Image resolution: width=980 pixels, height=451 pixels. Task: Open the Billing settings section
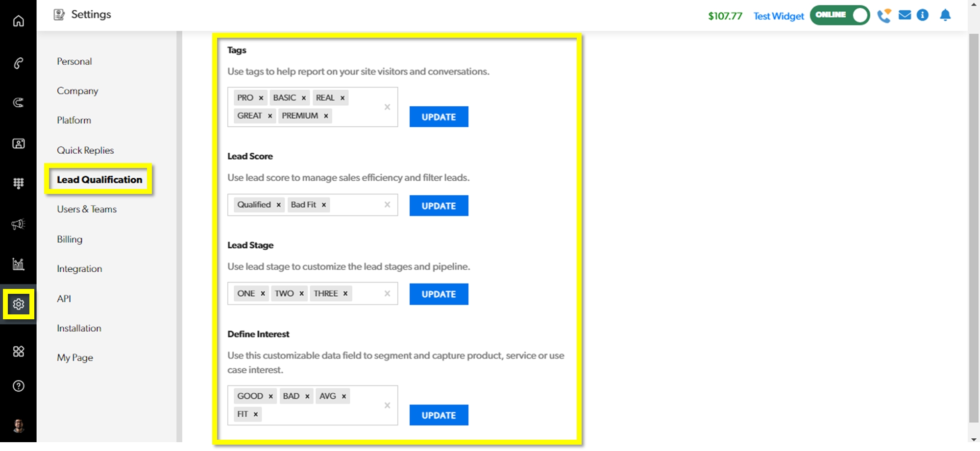click(70, 239)
